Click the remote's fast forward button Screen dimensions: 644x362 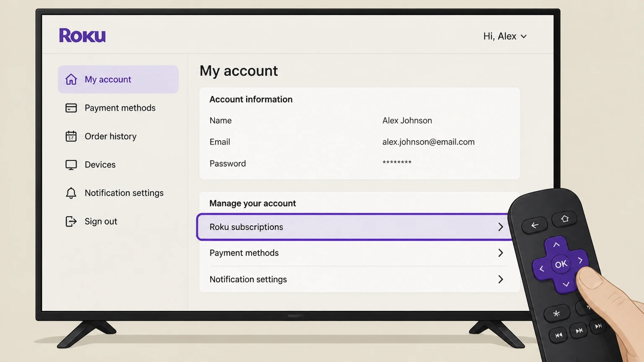click(x=598, y=326)
